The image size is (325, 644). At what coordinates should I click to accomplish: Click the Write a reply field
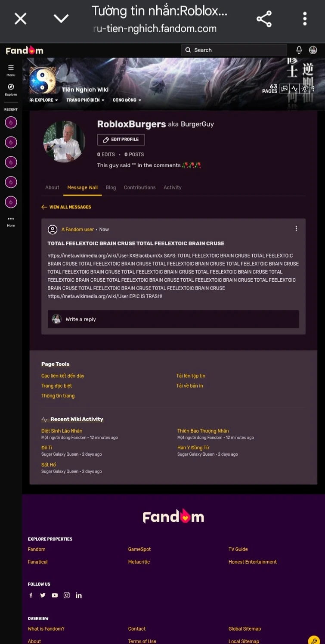[173, 319]
